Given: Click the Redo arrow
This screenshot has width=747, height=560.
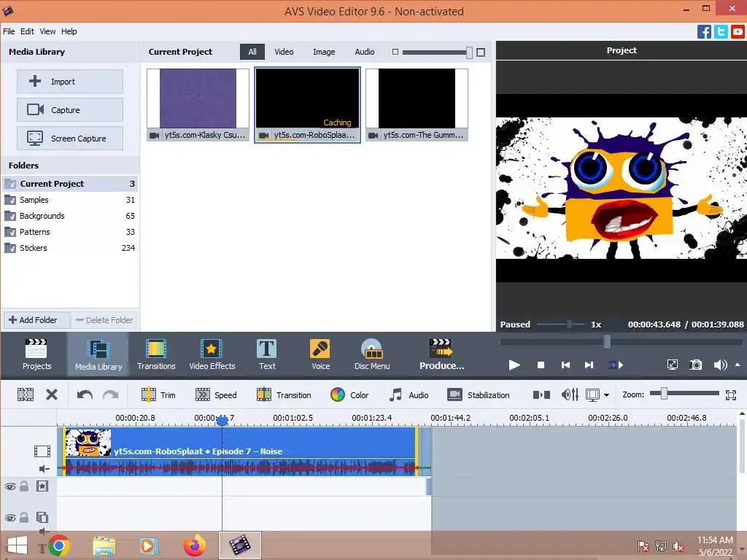Looking at the screenshot, I should point(111,394).
